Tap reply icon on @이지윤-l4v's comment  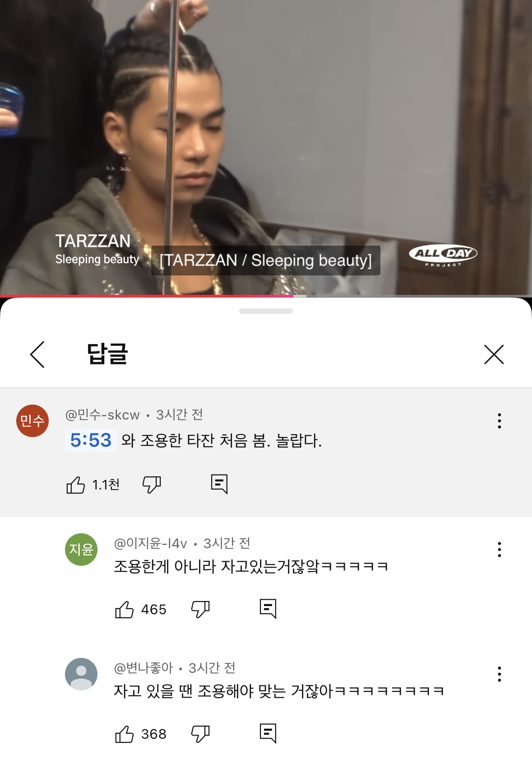click(268, 609)
